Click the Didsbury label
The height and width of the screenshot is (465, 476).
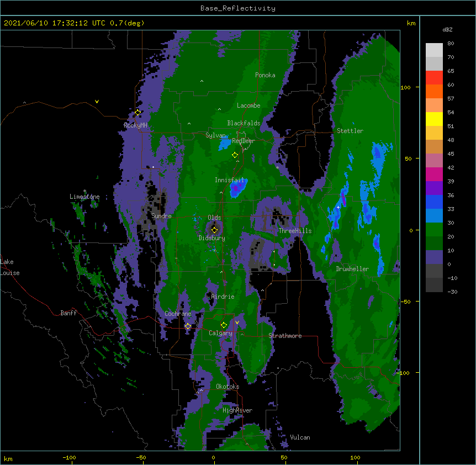pyautogui.click(x=211, y=238)
